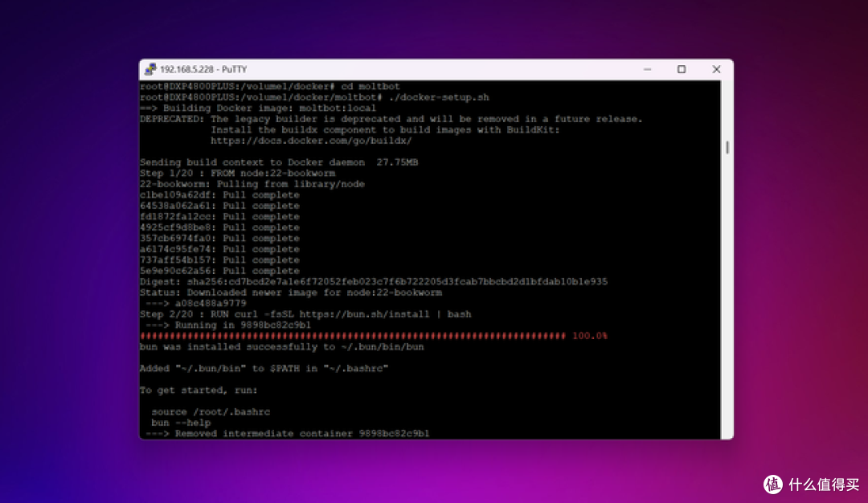Click the '64538a062a61: Pull complete' line
Image resolution: width=868 pixels, height=503 pixels.
pos(219,206)
